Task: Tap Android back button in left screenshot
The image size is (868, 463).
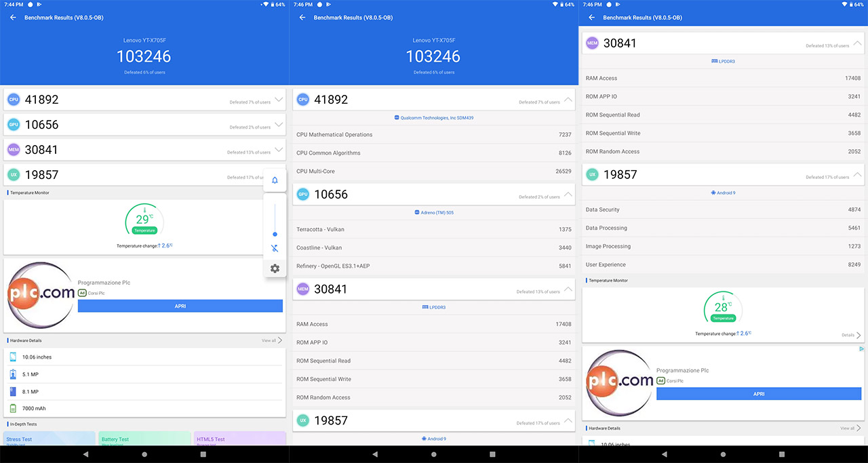Action: 85,454
